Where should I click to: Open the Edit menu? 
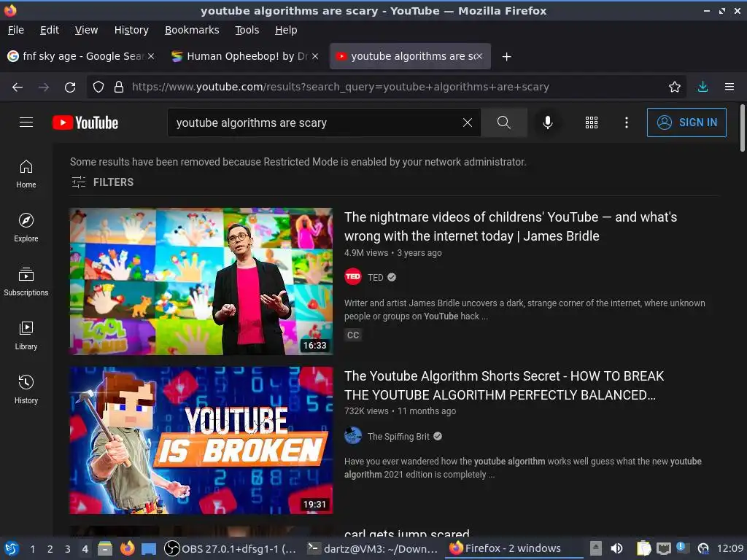pyautogui.click(x=50, y=30)
